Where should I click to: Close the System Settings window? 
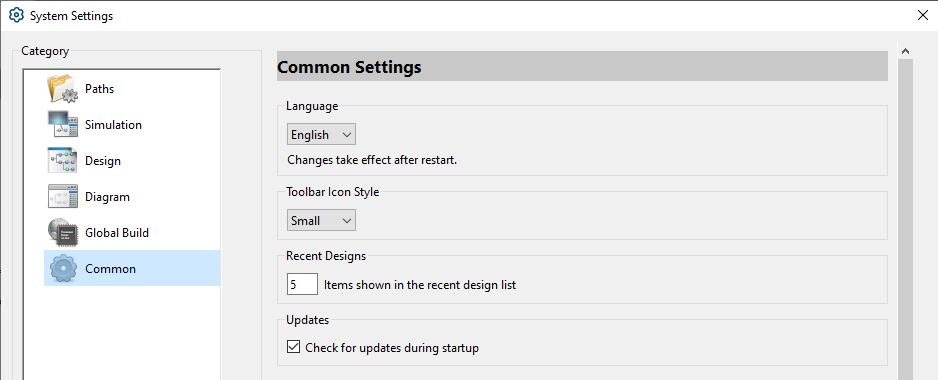[922, 16]
